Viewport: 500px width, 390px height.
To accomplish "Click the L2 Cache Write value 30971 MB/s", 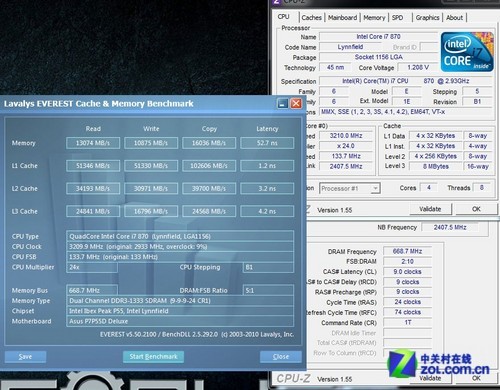I will (151, 188).
